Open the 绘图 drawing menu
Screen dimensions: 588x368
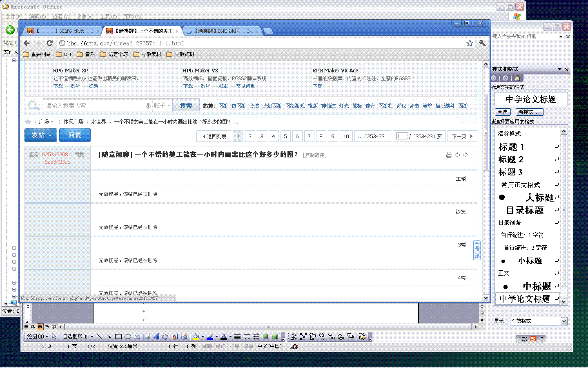pyautogui.click(x=37, y=337)
